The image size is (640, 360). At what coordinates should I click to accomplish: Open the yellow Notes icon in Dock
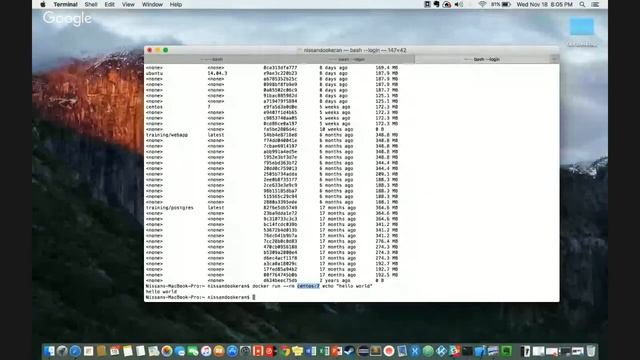(x=127, y=351)
